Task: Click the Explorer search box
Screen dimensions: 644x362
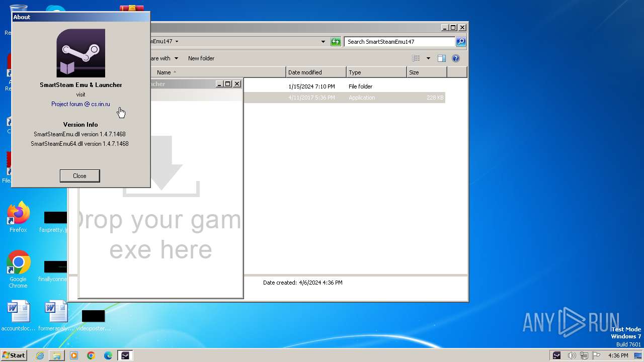Action: pyautogui.click(x=399, y=42)
